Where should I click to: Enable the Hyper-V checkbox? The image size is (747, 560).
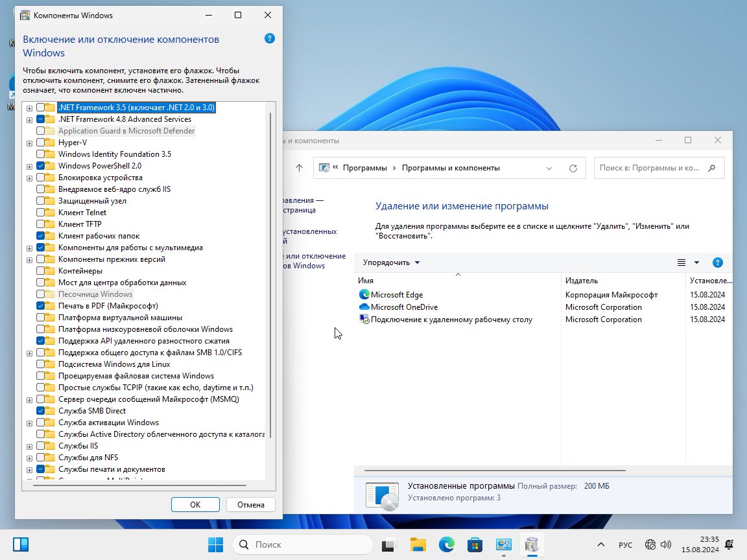41,143
